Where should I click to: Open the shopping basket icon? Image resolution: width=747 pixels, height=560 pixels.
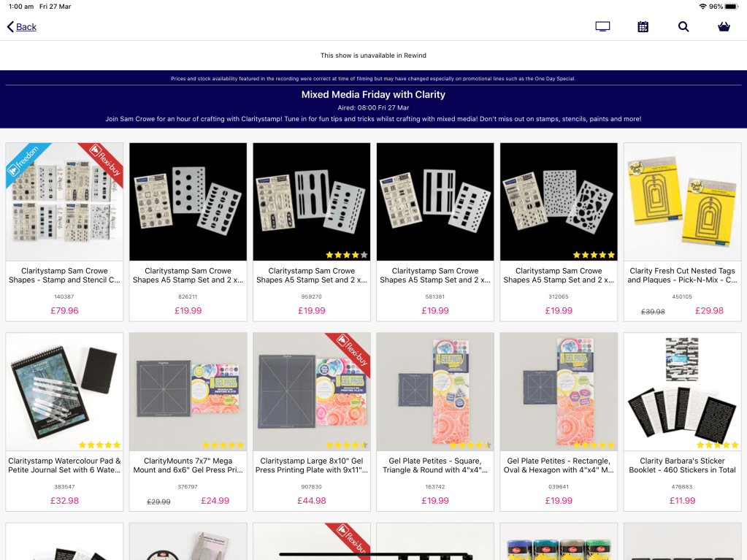click(x=724, y=27)
